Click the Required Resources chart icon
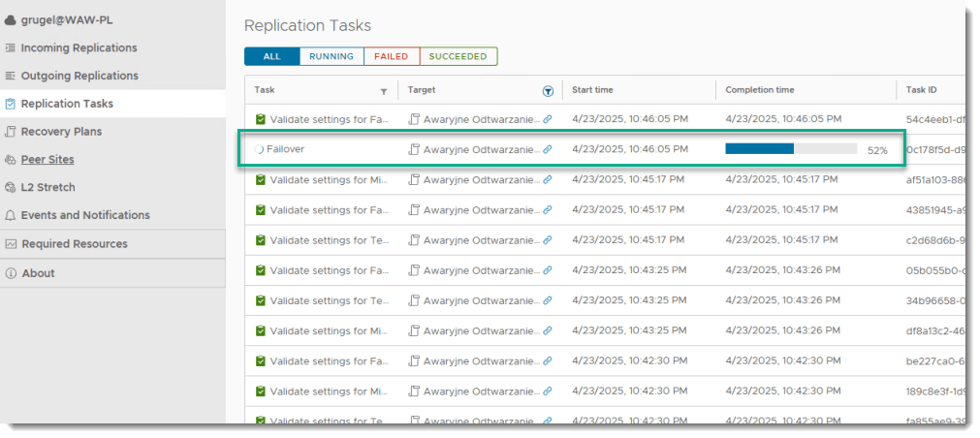Viewport: 980px width, 438px height. [11, 244]
